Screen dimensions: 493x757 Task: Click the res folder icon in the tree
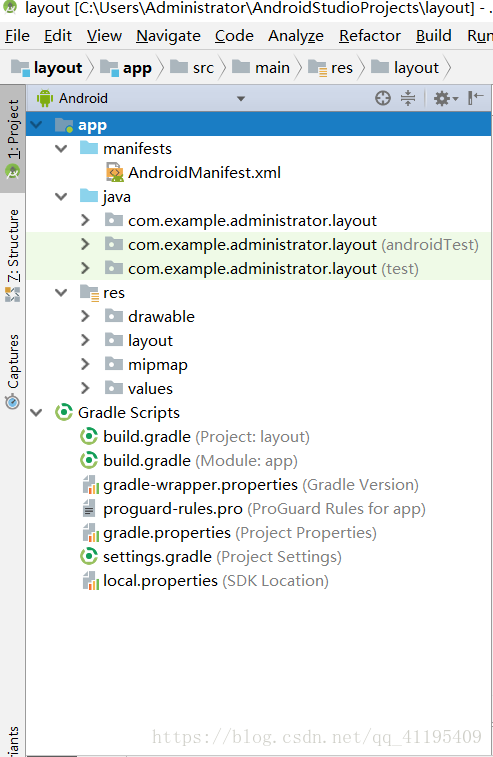(x=89, y=293)
